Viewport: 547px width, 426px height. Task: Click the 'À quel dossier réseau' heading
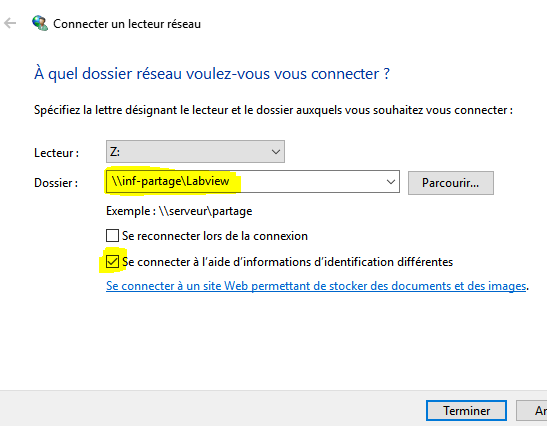pos(212,74)
